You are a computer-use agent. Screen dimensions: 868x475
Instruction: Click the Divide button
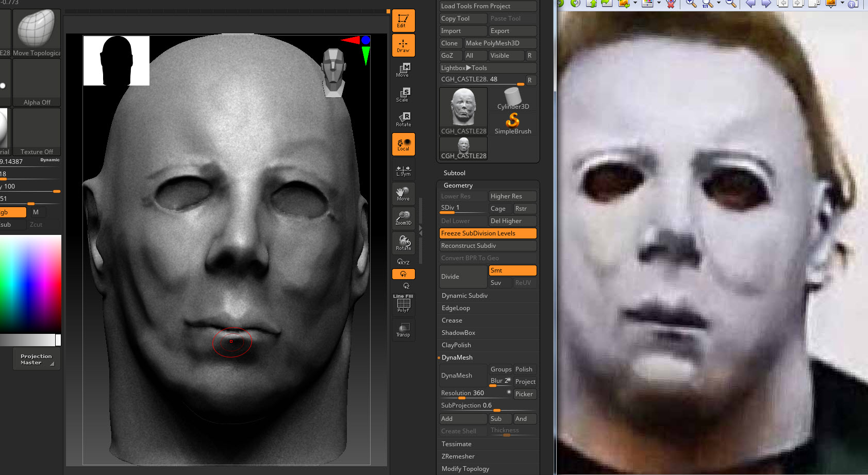point(463,277)
